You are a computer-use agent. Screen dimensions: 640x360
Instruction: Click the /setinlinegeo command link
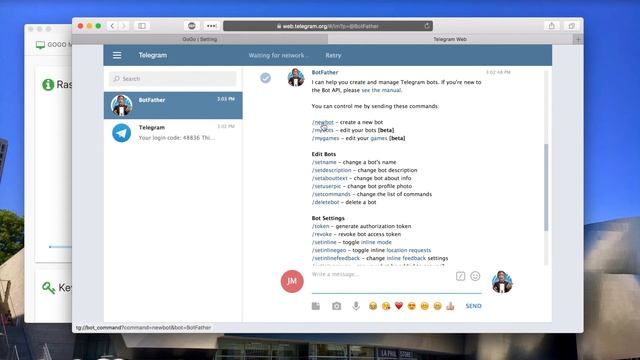(x=329, y=250)
